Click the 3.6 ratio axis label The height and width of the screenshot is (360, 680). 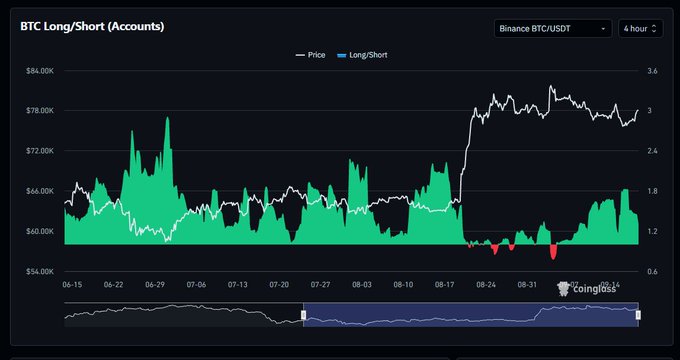(652, 71)
